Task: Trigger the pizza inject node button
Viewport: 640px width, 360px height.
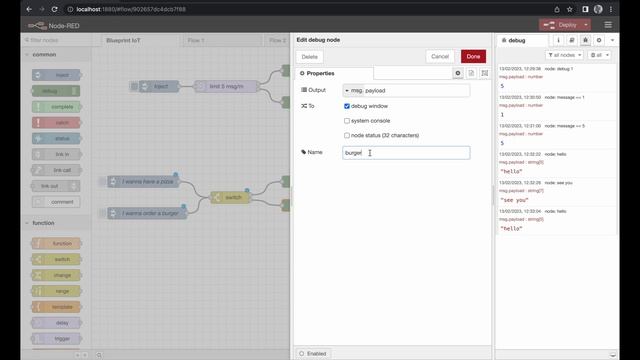Action: (x=102, y=181)
